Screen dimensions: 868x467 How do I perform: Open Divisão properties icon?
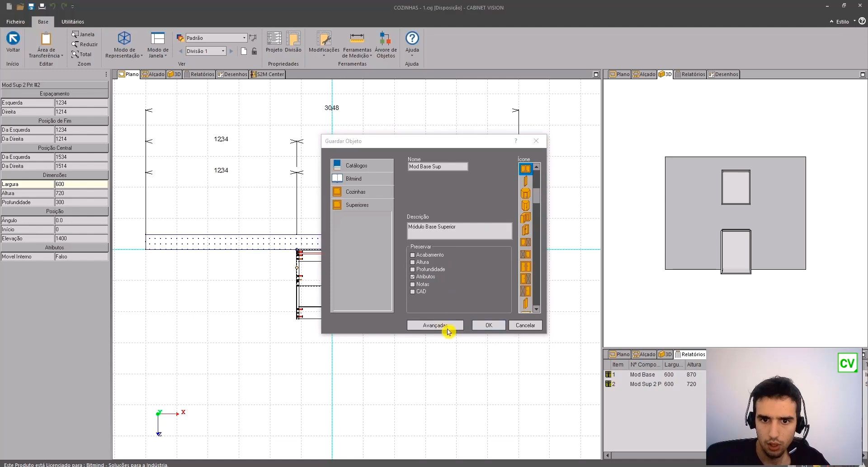pos(293,38)
